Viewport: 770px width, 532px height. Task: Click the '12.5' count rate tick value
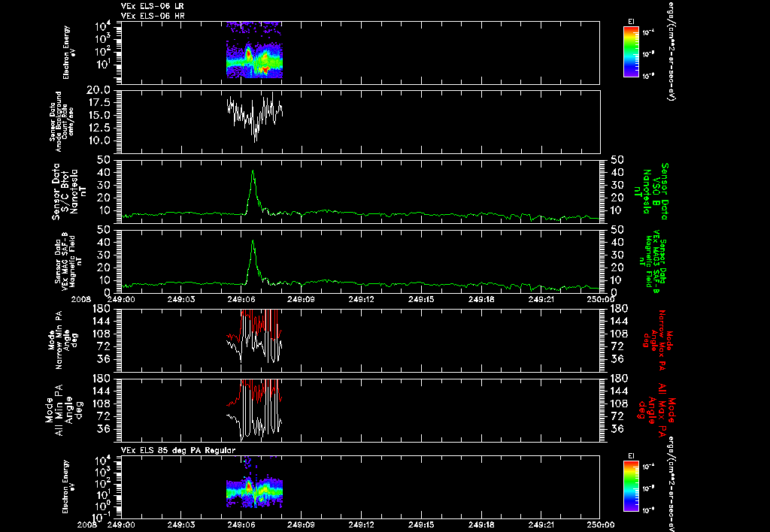99,128
